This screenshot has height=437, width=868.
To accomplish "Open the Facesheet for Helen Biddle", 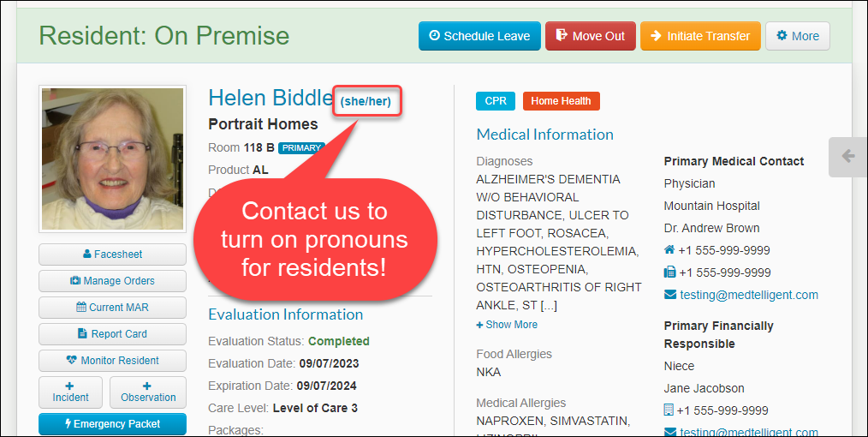I will click(112, 254).
